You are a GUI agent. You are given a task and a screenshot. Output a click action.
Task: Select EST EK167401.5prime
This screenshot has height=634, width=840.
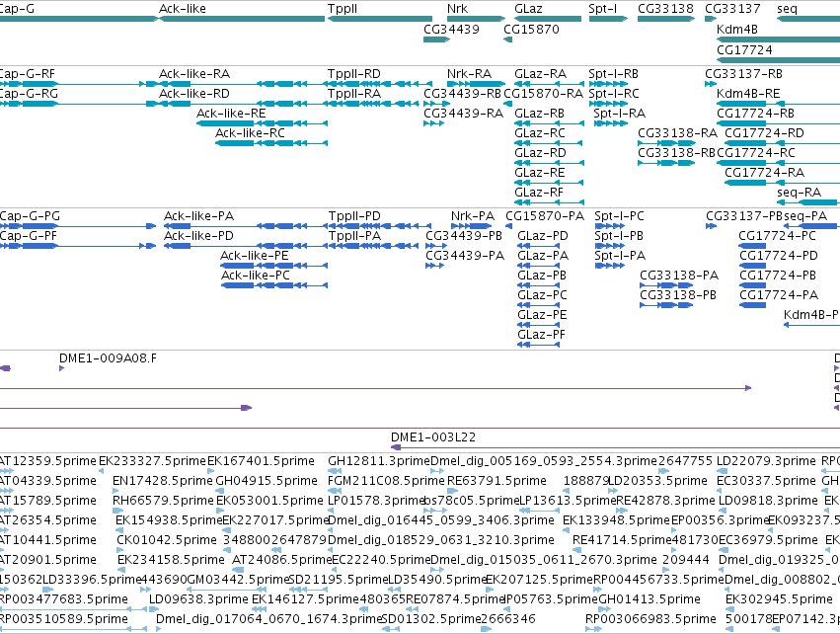(261, 461)
